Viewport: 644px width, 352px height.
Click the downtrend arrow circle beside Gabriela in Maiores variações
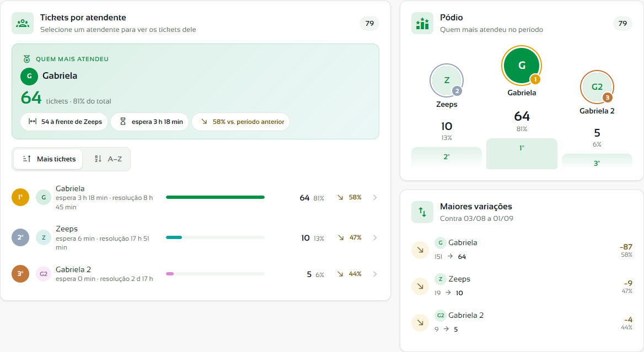420,250
